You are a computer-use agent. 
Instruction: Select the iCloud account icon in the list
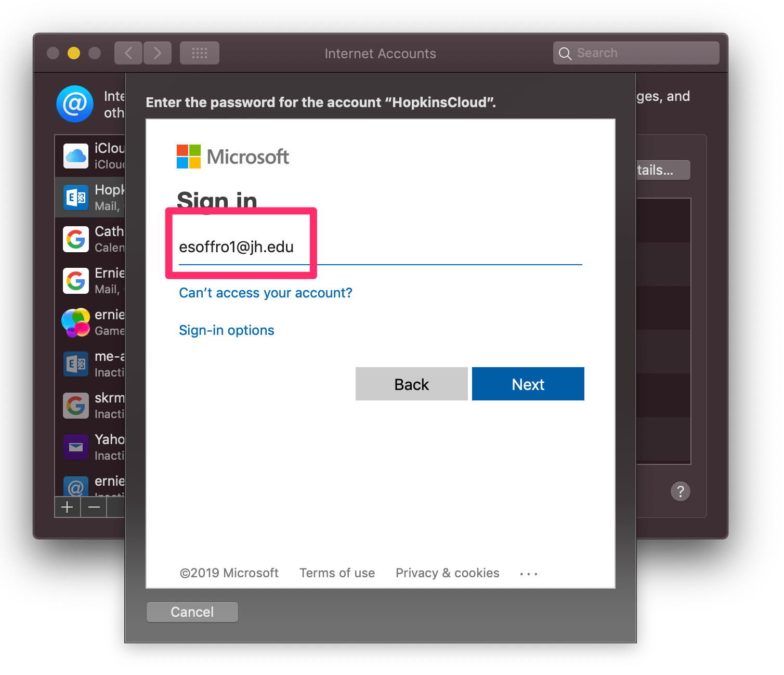click(76, 156)
